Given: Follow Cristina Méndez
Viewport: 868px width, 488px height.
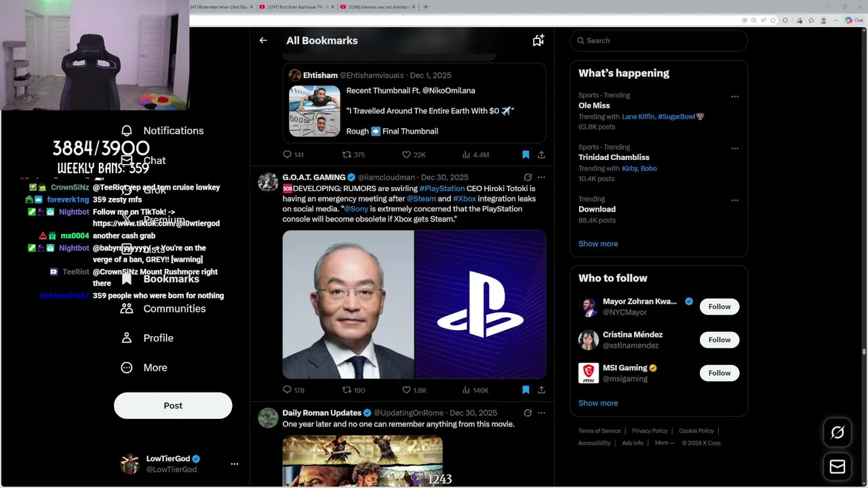Looking at the screenshot, I should point(719,340).
